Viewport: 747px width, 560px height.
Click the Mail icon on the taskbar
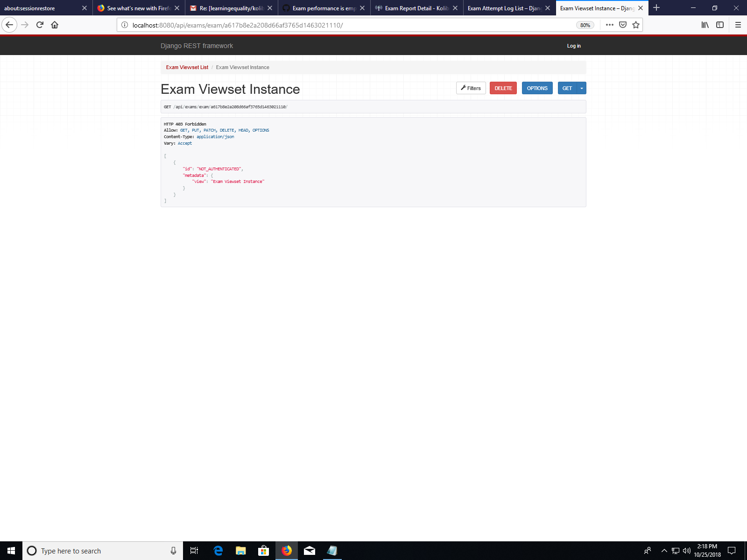point(309,551)
